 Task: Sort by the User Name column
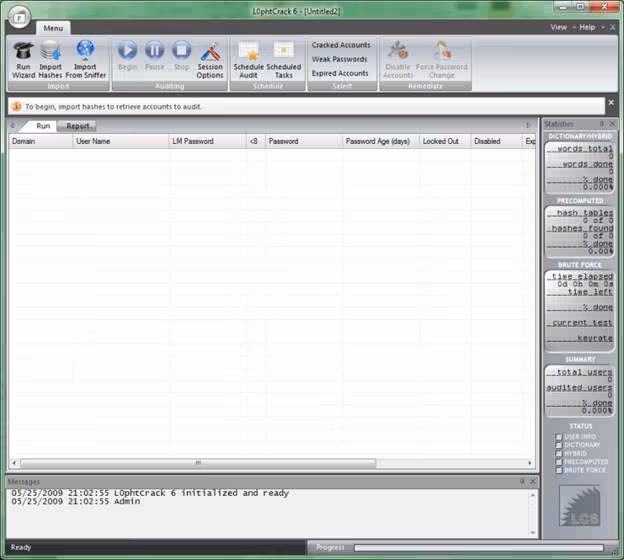[x=121, y=141]
